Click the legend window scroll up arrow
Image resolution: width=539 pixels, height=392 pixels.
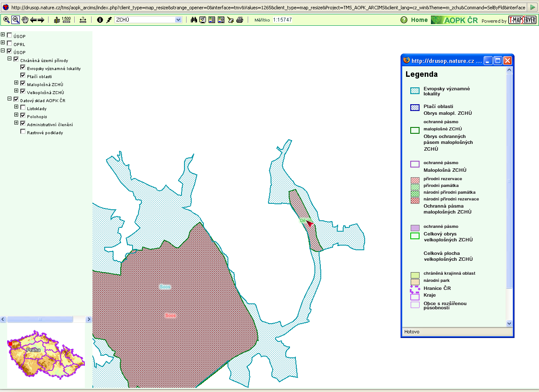[x=509, y=70]
